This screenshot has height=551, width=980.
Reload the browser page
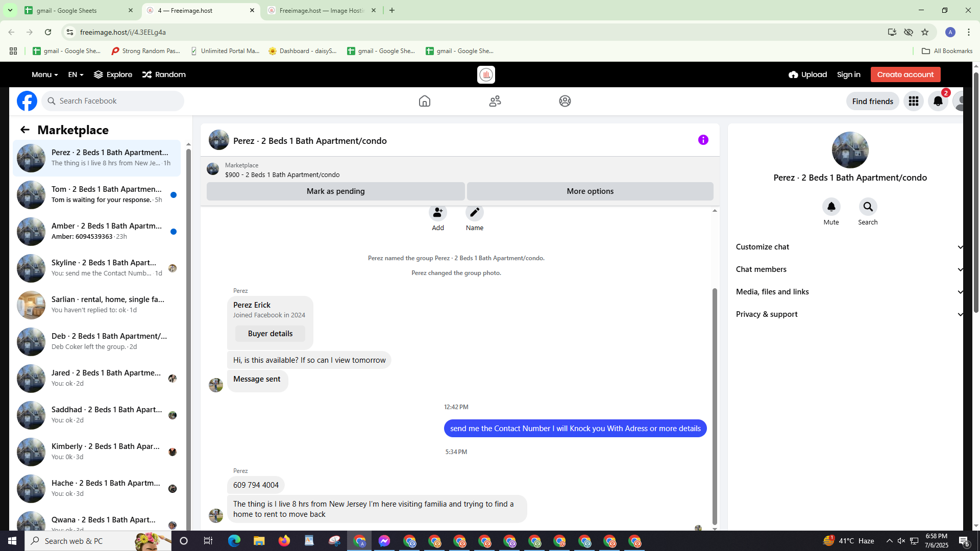48,32
